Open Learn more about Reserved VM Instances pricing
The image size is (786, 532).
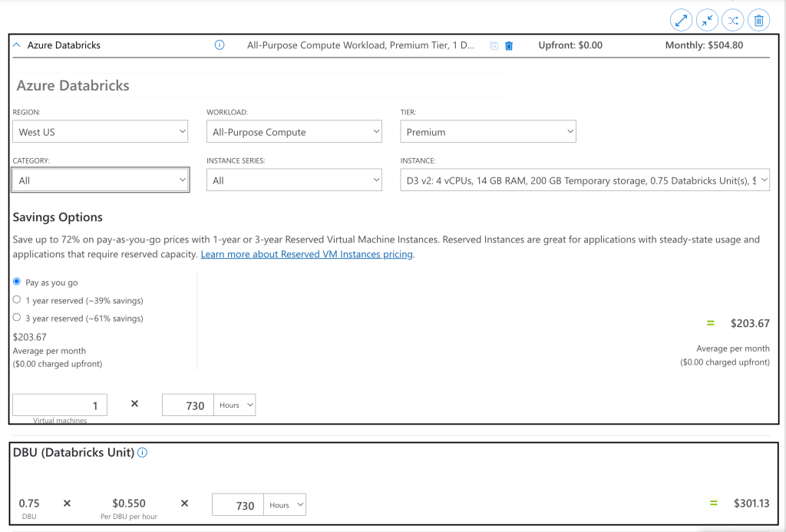click(307, 254)
